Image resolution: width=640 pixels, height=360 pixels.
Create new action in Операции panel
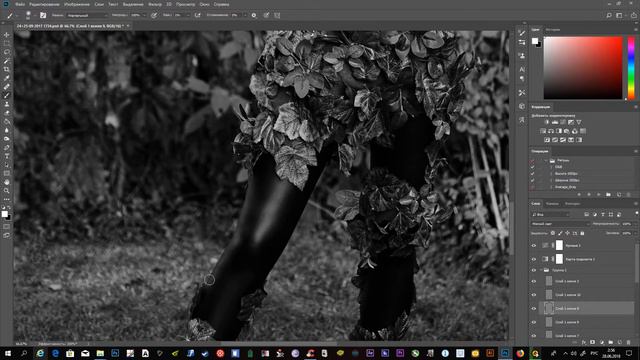coord(619,195)
